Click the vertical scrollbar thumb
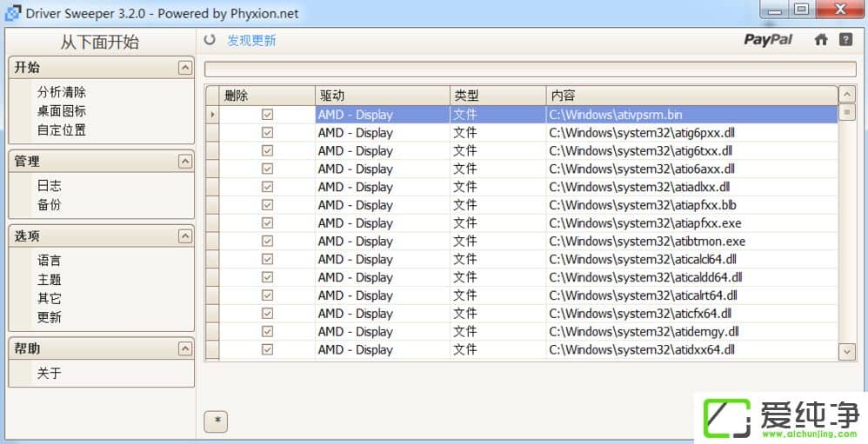 [x=847, y=113]
